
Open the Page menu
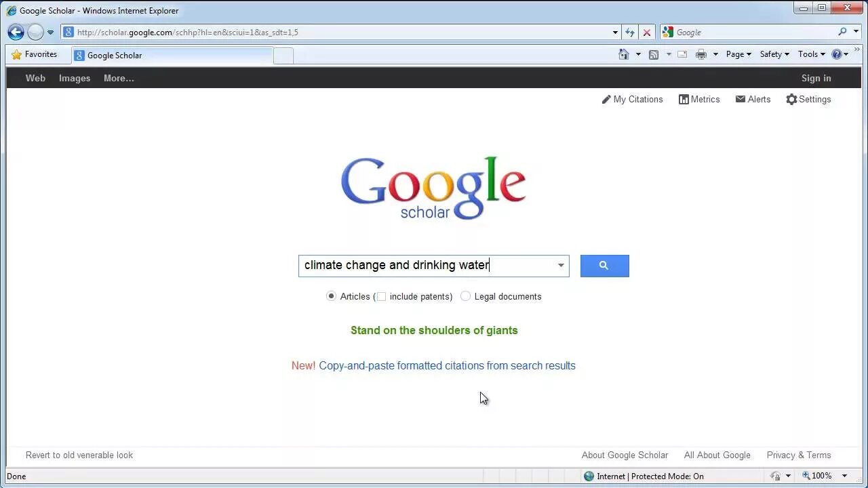tap(738, 54)
